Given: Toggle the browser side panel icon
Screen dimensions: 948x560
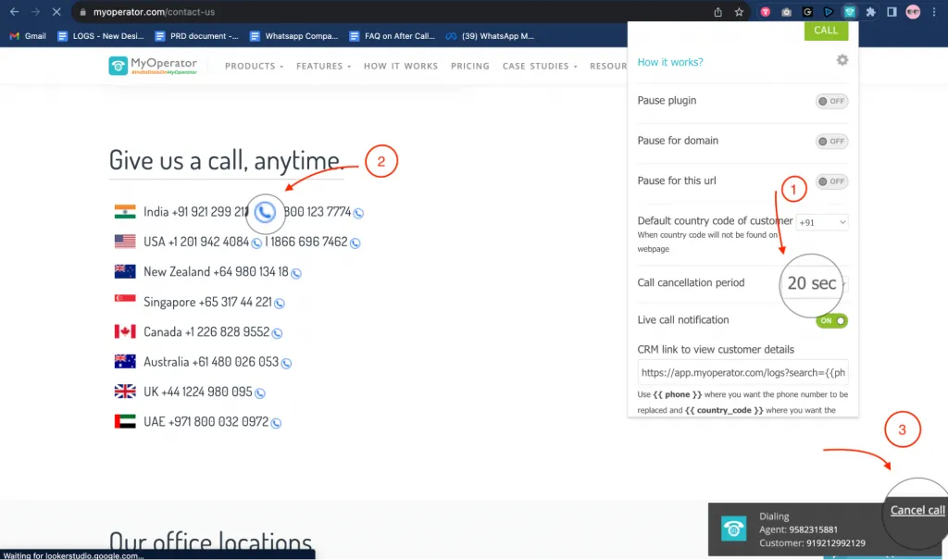Looking at the screenshot, I should [x=892, y=12].
